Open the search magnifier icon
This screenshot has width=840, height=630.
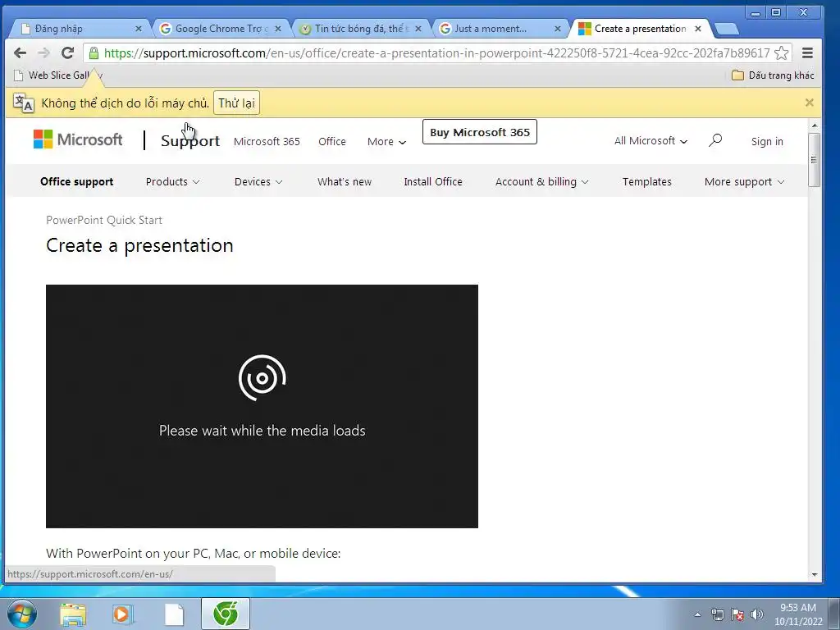pos(715,140)
